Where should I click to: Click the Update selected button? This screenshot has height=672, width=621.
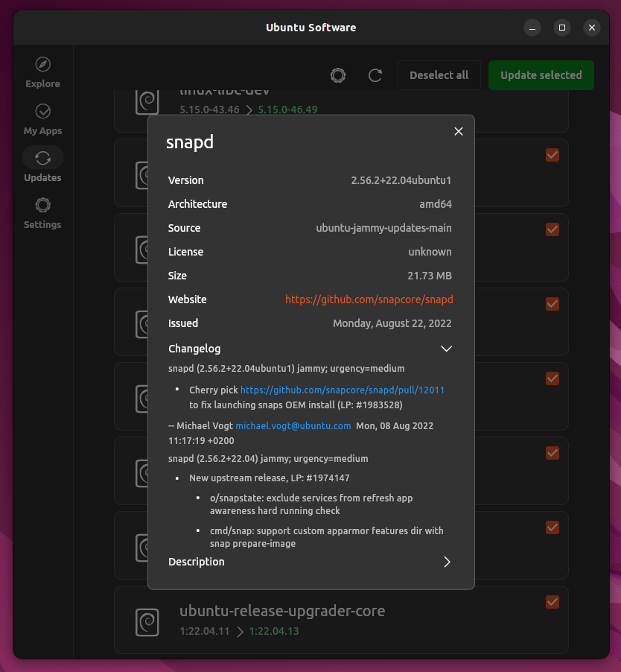coord(541,75)
